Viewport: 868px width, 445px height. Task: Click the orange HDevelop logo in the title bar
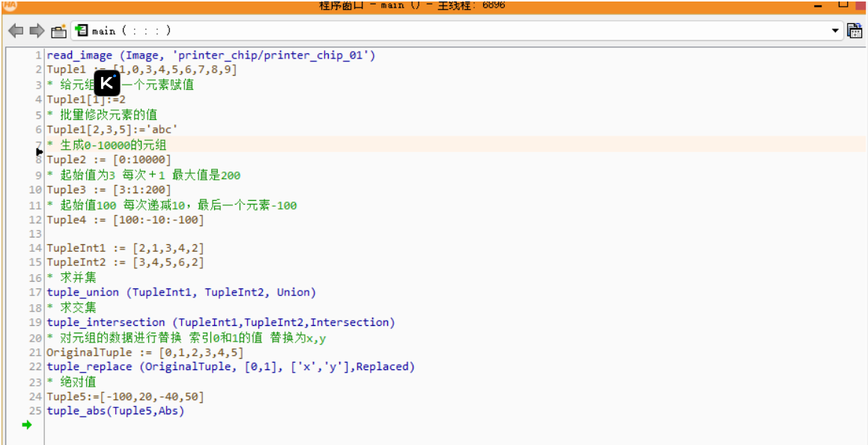[x=8, y=5]
